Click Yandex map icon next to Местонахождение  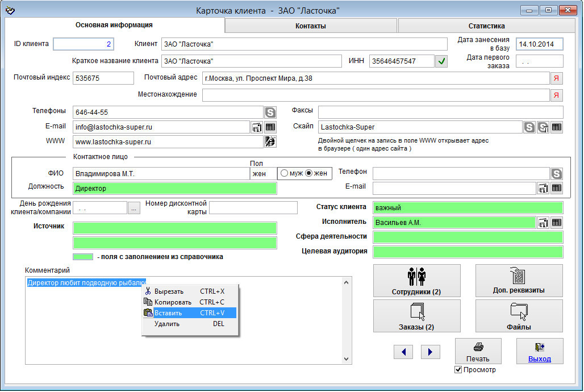557,95
